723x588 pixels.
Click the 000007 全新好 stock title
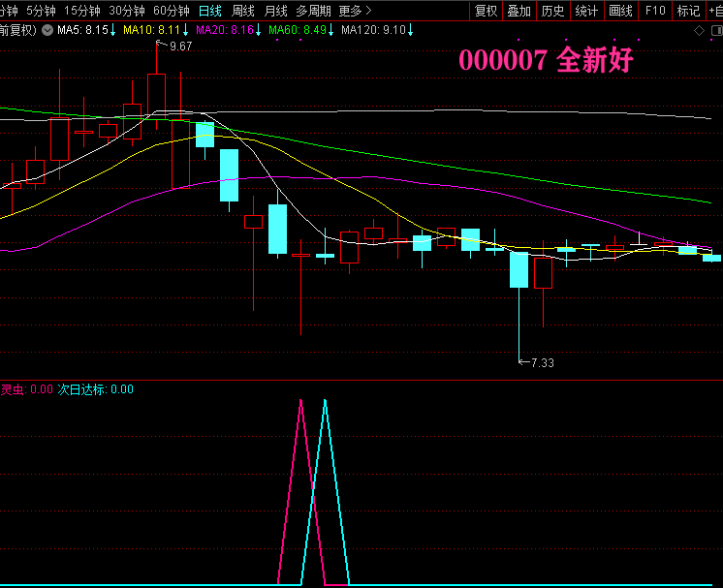(546, 60)
